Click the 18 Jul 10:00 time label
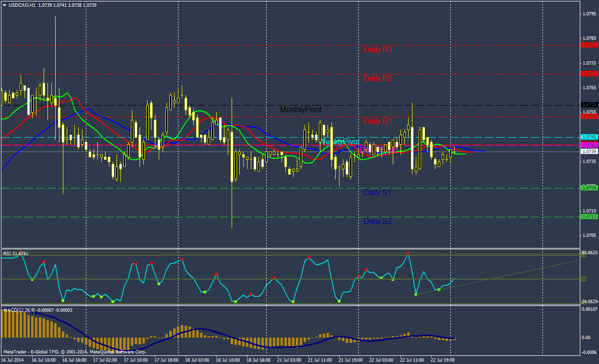Image resolution: width=599 pixels, height=364 pixels. point(228,359)
